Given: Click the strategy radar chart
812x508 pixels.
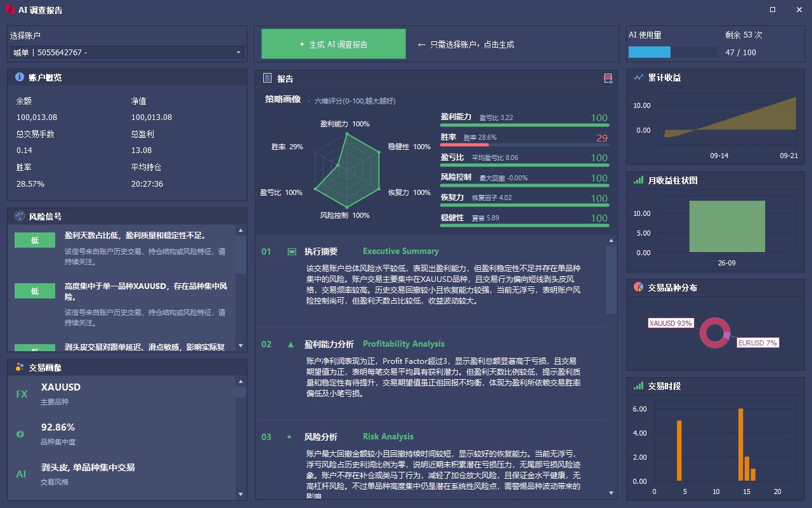Looking at the screenshot, I should [347, 171].
